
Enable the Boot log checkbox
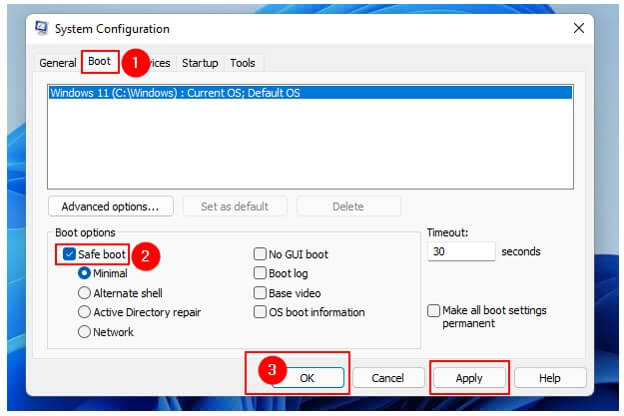[x=260, y=273]
